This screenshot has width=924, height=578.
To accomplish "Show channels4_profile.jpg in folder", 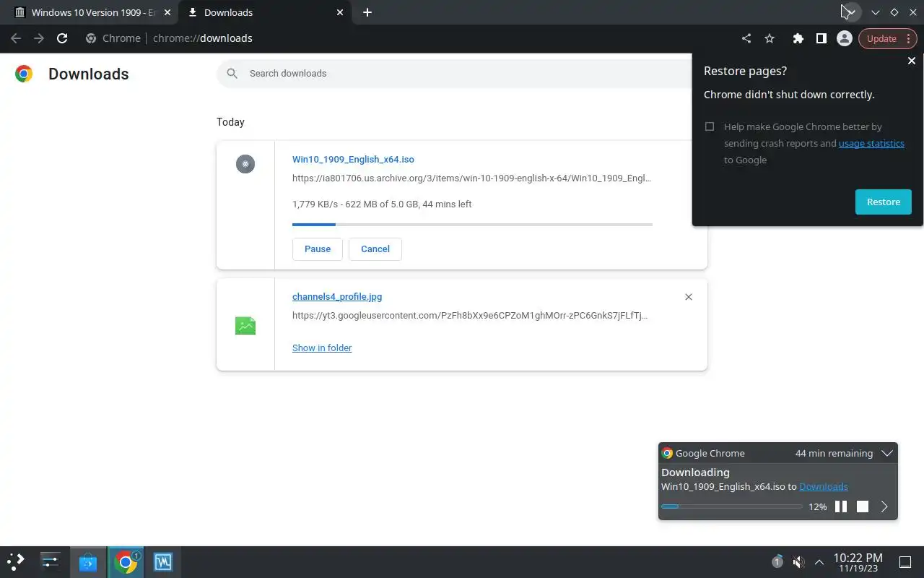I will coord(322,348).
